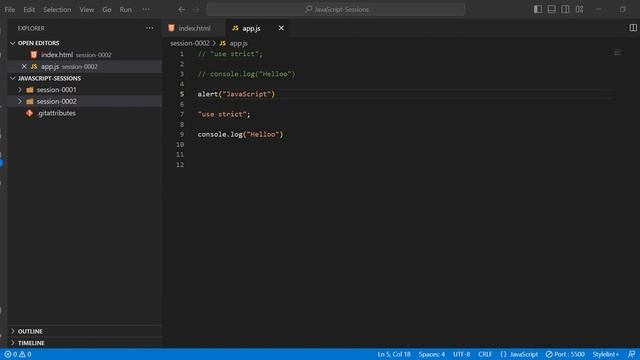Go forward with the right navigation arrow
This screenshot has height=360, width=640.
click(196, 9)
